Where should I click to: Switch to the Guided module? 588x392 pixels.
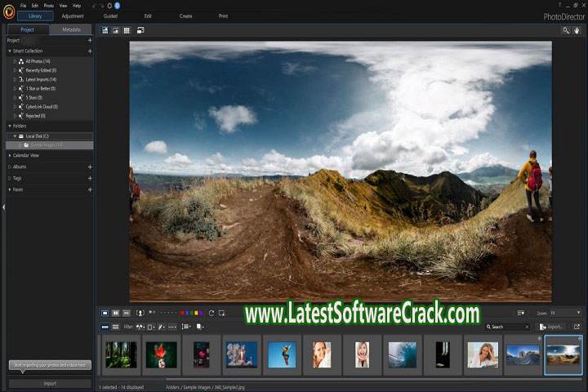[x=110, y=16]
